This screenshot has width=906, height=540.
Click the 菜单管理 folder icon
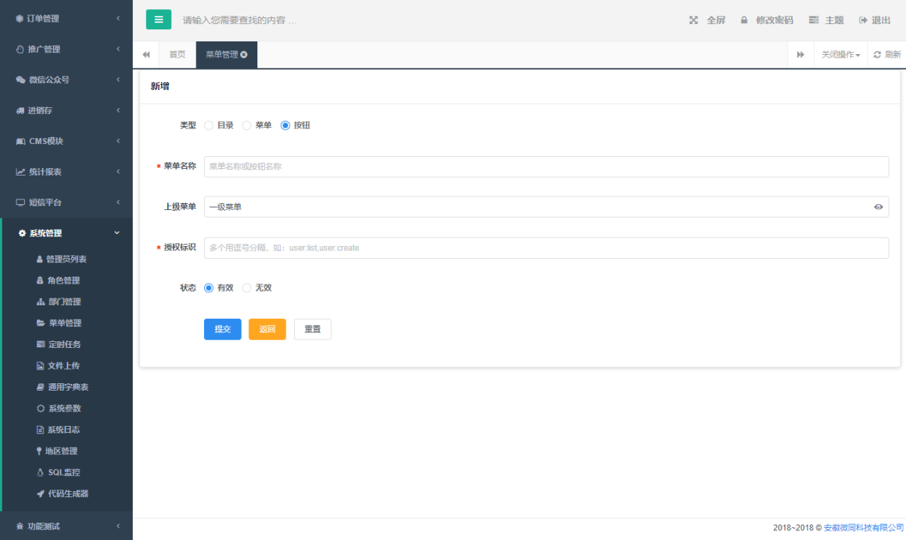[41, 323]
